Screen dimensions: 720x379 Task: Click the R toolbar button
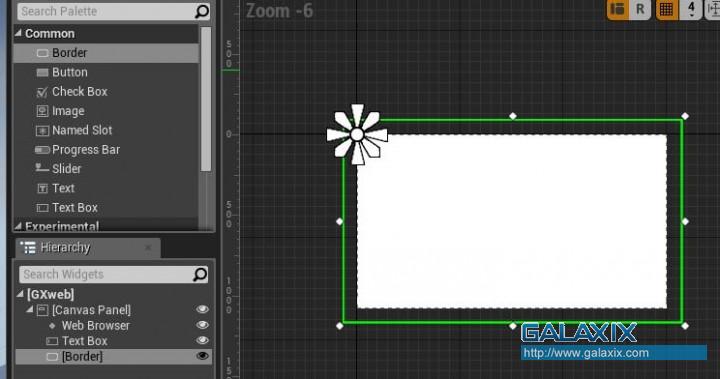point(640,9)
